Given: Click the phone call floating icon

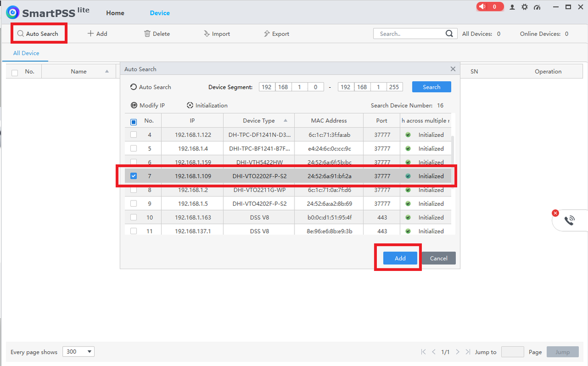Looking at the screenshot, I should click(x=569, y=220).
